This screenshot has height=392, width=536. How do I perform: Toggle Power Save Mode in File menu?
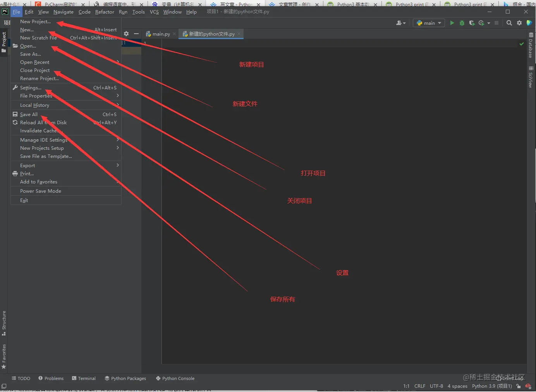pyautogui.click(x=66, y=191)
